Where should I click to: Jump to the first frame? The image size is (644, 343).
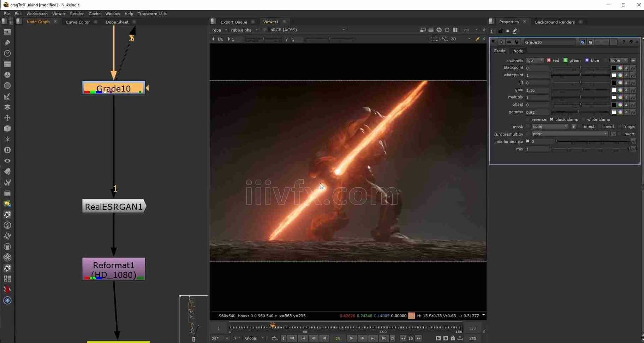[292, 338]
